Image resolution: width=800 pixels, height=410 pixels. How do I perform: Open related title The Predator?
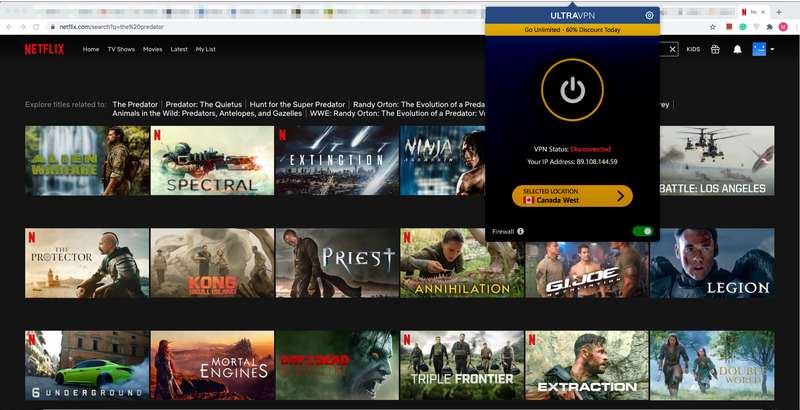click(x=135, y=105)
